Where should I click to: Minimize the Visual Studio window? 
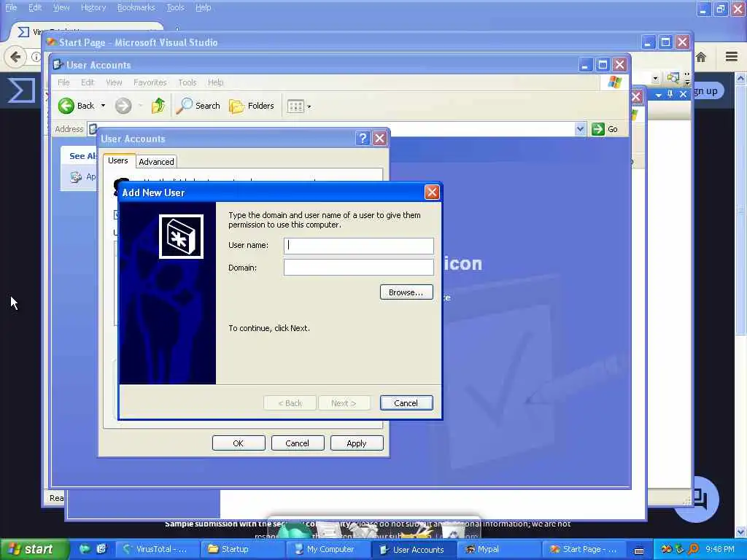(x=648, y=42)
